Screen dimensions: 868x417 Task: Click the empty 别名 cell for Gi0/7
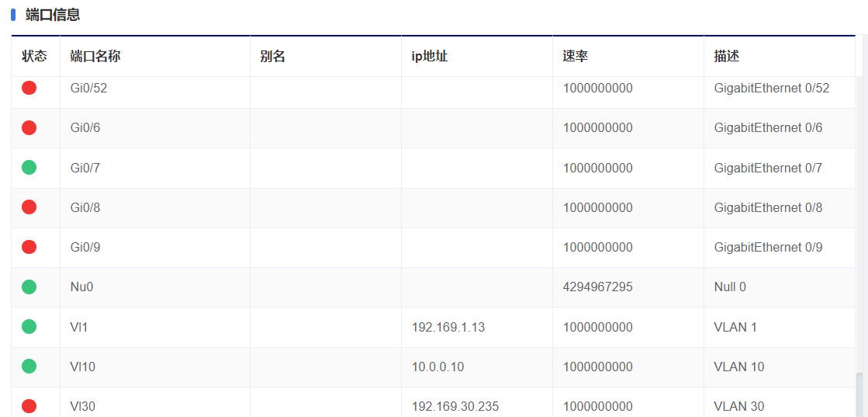(326, 168)
